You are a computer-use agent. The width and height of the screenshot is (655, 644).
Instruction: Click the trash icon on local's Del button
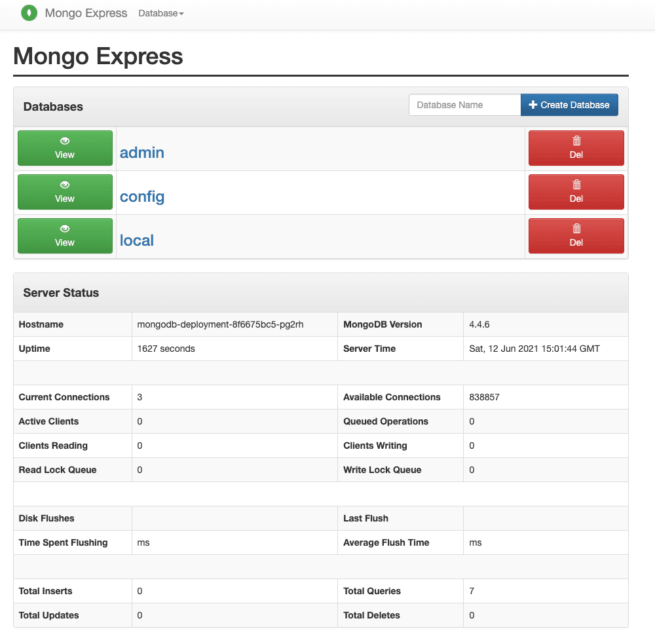coord(576,228)
